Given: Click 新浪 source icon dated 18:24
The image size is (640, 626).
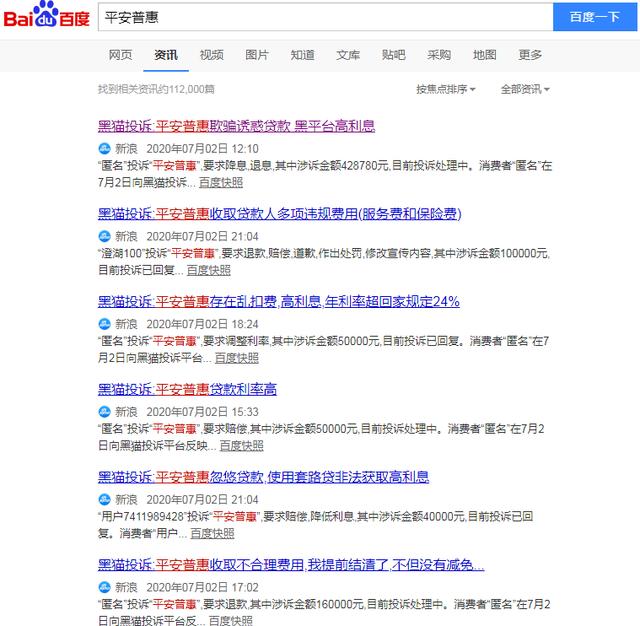Looking at the screenshot, I should pos(104,324).
